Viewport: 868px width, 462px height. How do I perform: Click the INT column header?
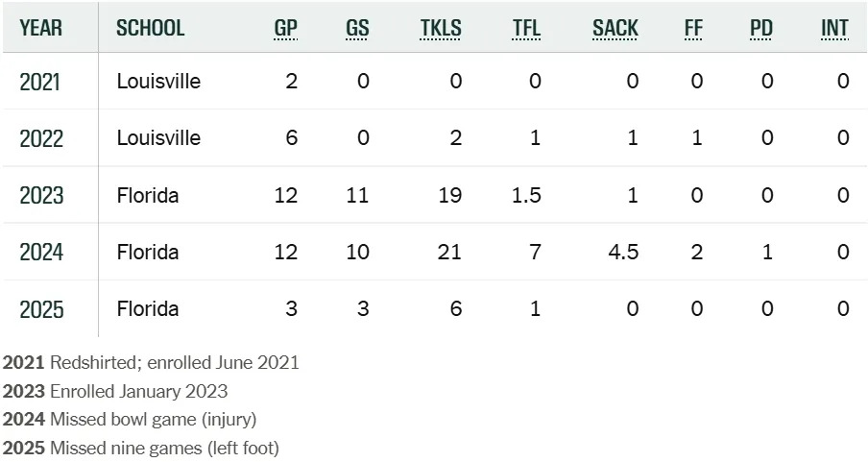click(x=834, y=28)
